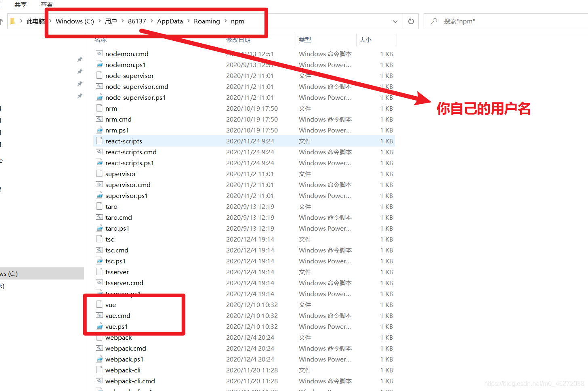The width and height of the screenshot is (588, 391).
Task: Go to 此电脑 in the breadcrumb
Action: [36, 21]
